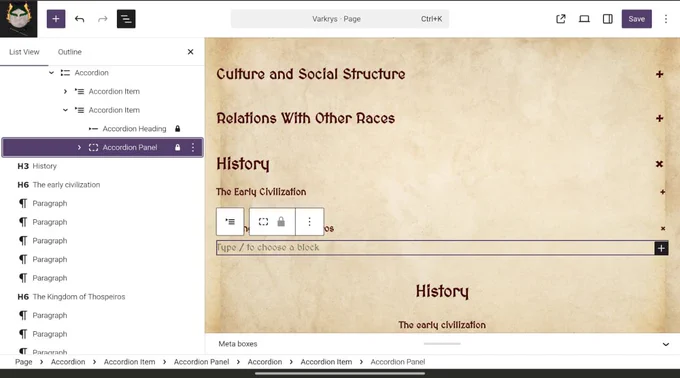680x378 pixels.
Task: Click The Early Civilization accordion title
Action: [261, 192]
